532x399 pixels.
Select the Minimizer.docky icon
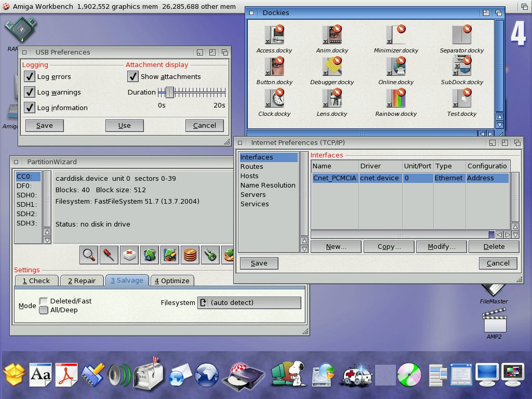(396, 35)
